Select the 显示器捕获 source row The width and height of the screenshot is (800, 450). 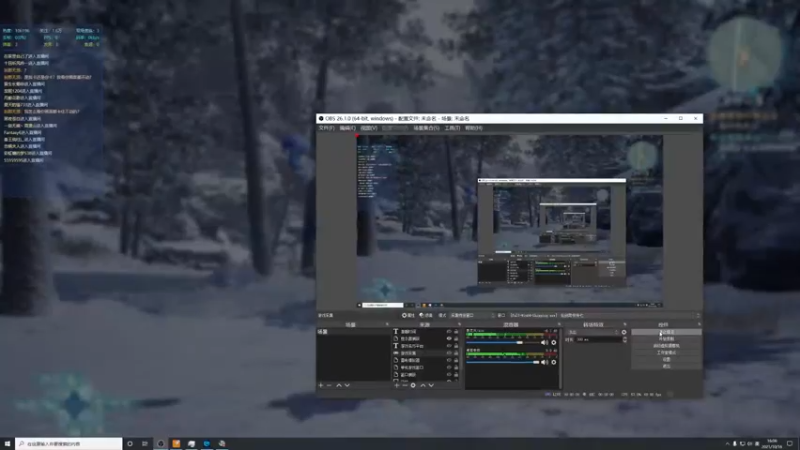[426, 339]
